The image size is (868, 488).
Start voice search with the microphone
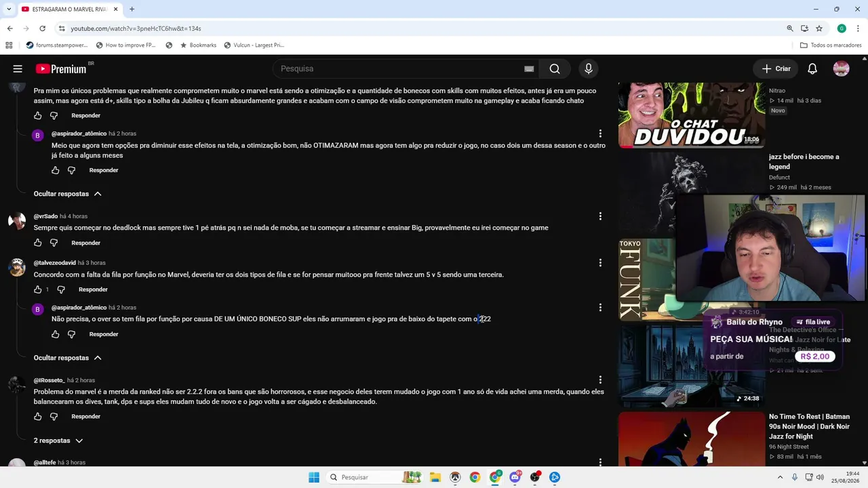pos(589,68)
